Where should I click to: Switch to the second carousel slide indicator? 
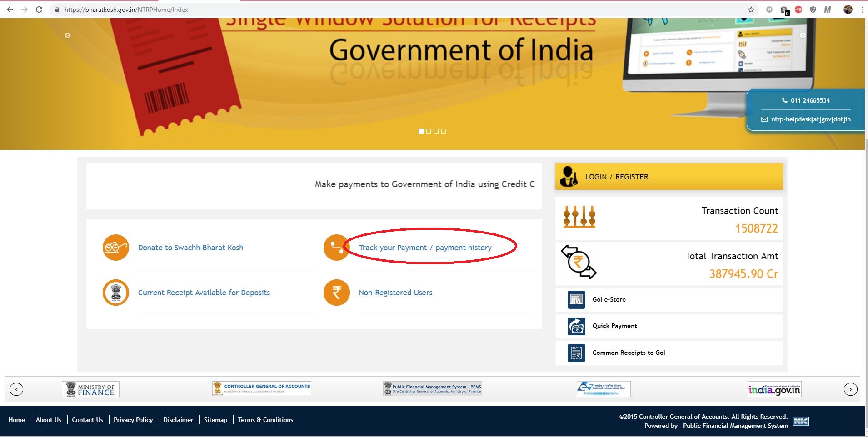click(429, 131)
